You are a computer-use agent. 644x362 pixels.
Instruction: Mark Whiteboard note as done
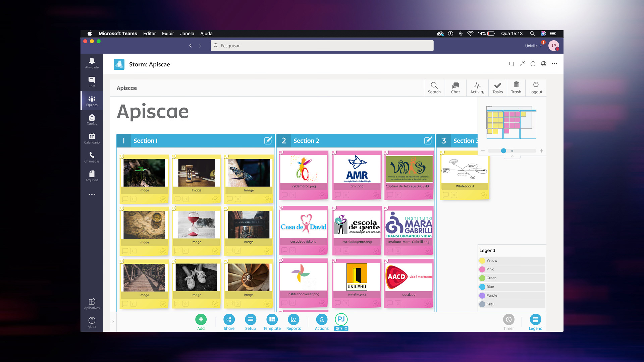(484, 195)
